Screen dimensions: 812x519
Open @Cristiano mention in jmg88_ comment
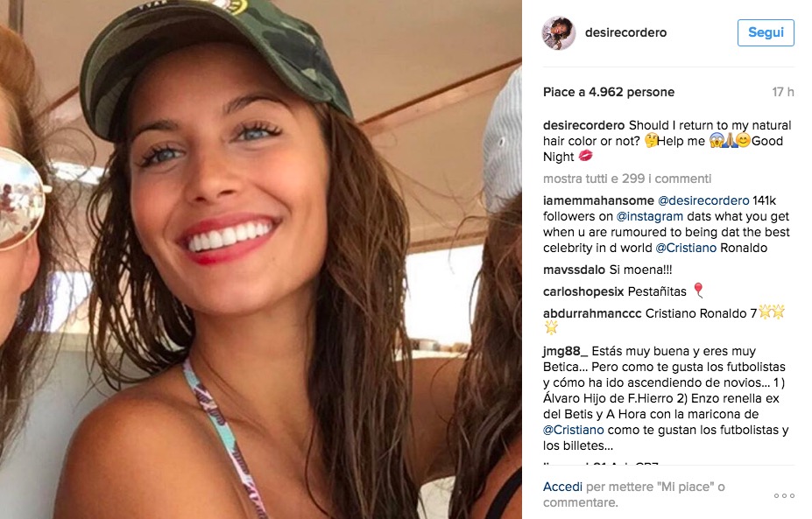[573, 430]
